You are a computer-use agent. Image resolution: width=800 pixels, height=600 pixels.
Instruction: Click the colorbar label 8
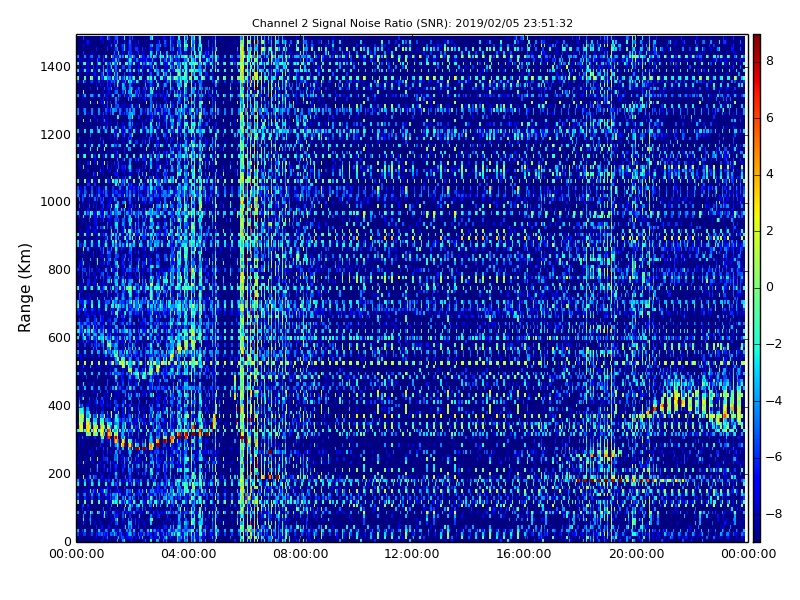pos(770,61)
